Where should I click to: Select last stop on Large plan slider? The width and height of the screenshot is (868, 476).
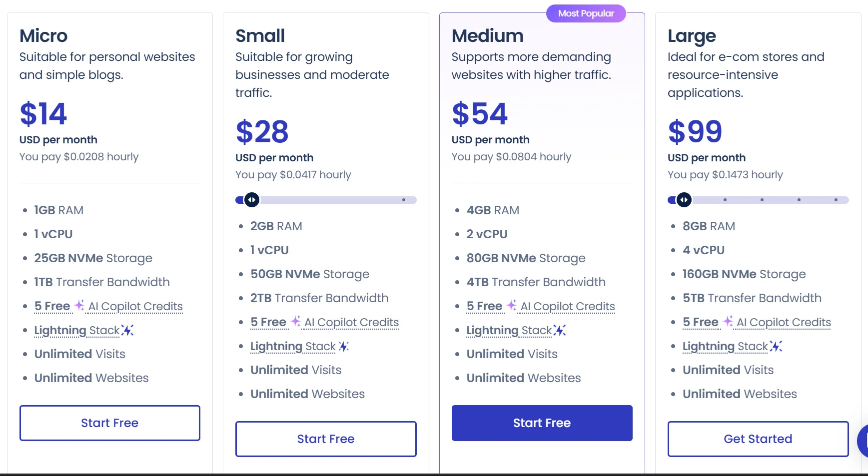click(x=836, y=200)
